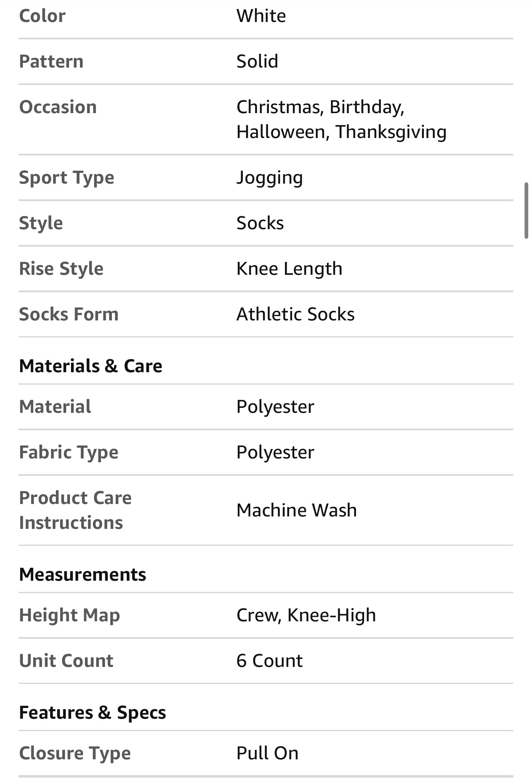Click the page scrollbar thumb
The height and width of the screenshot is (778, 532).
tap(526, 210)
